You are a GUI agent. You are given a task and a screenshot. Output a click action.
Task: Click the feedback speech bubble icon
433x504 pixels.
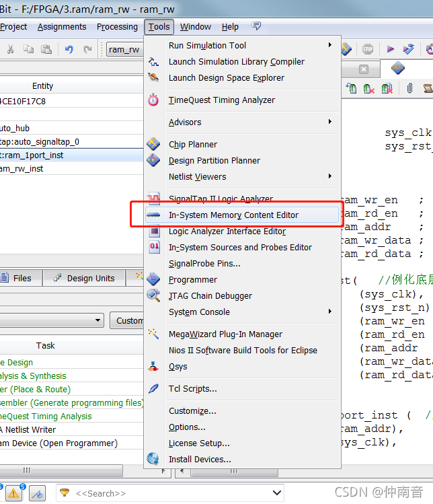tap(256, 26)
